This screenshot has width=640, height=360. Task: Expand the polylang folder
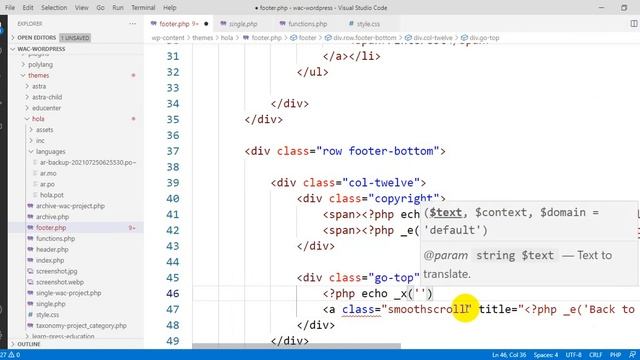tap(40, 64)
